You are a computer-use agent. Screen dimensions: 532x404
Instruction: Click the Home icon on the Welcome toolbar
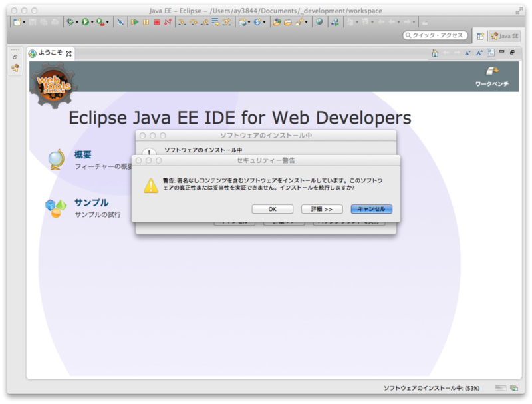[435, 53]
